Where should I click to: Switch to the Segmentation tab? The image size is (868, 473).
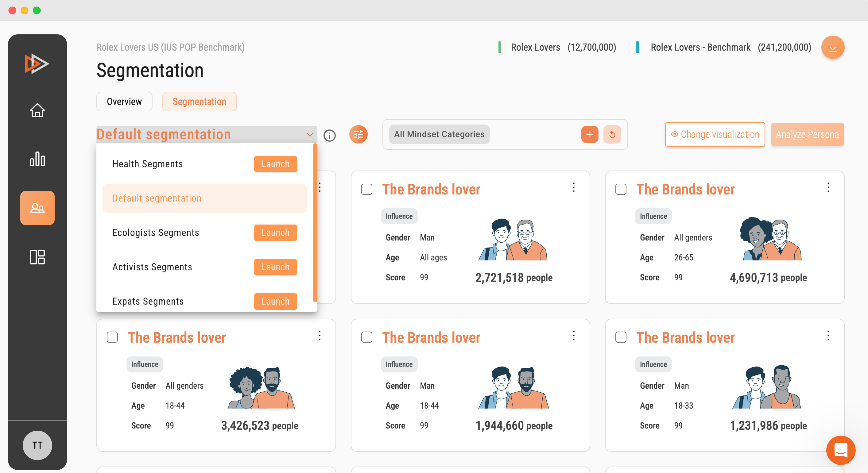coord(200,101)
